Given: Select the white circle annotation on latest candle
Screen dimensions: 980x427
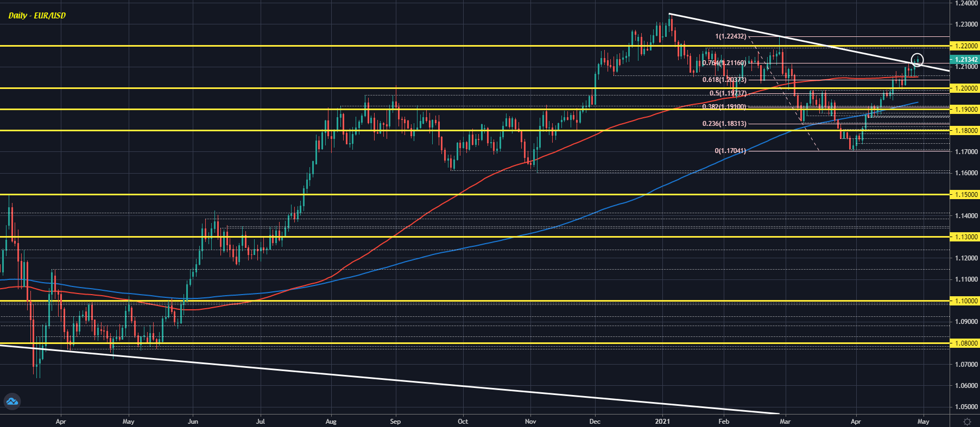Looking at the screenshot, I should tap(917, 60).
